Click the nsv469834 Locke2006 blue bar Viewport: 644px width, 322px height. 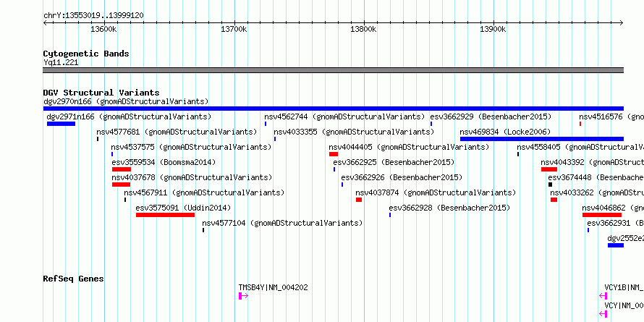point(542,139)
